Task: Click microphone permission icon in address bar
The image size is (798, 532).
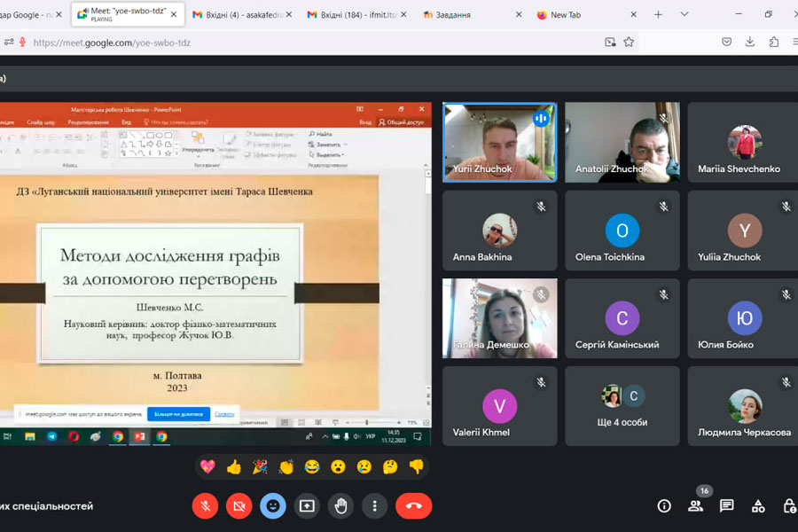Action: (22, 43)
